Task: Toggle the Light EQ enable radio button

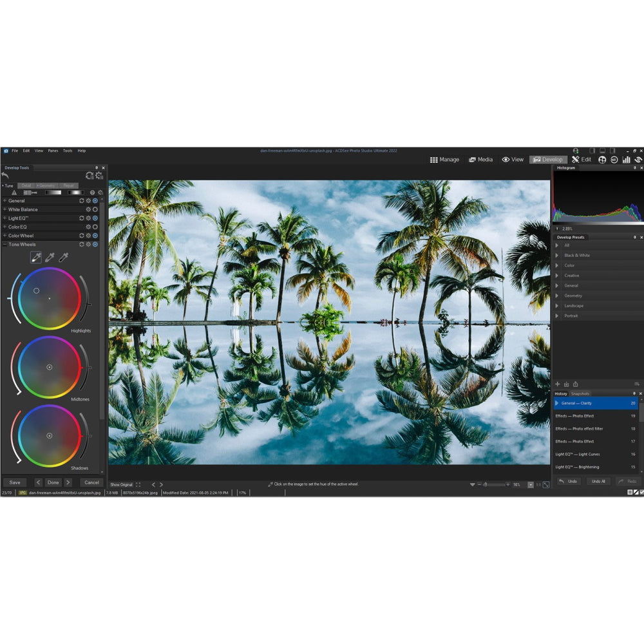Action: pos(95,218)
